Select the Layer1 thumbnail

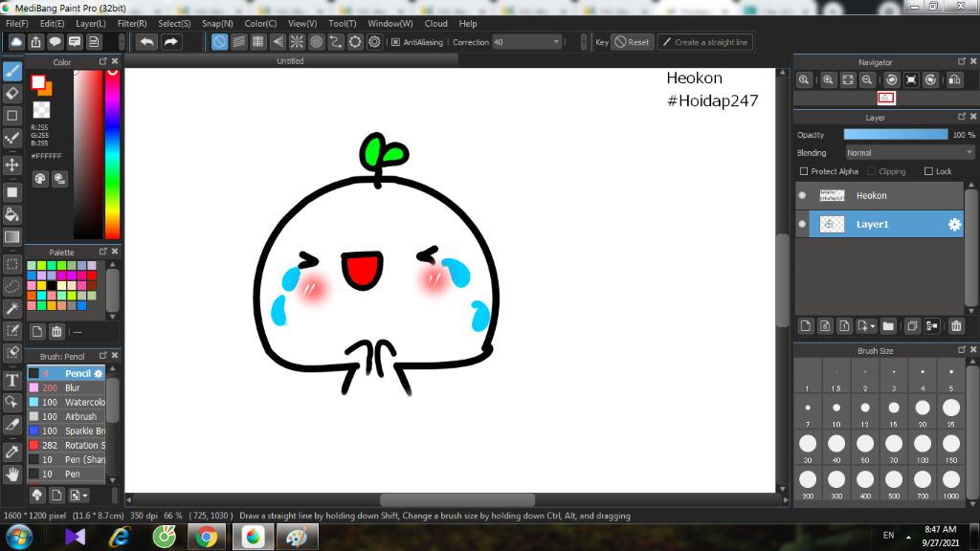(x=832, y=224)
